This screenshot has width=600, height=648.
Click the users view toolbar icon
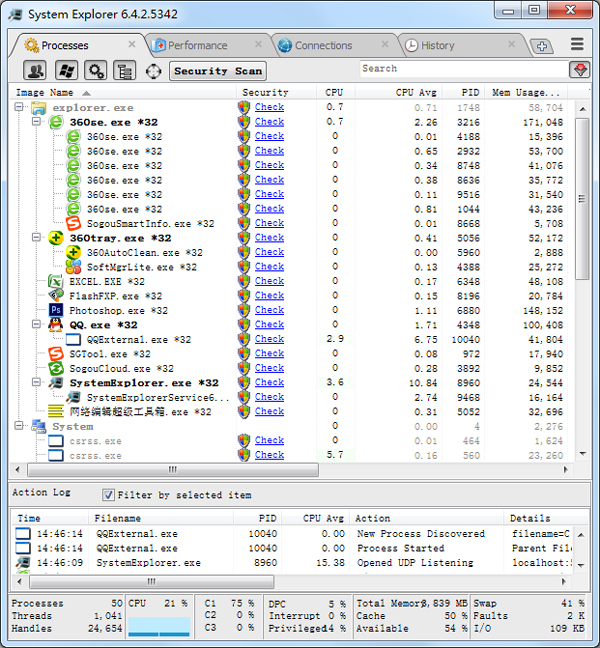(35, 70)
